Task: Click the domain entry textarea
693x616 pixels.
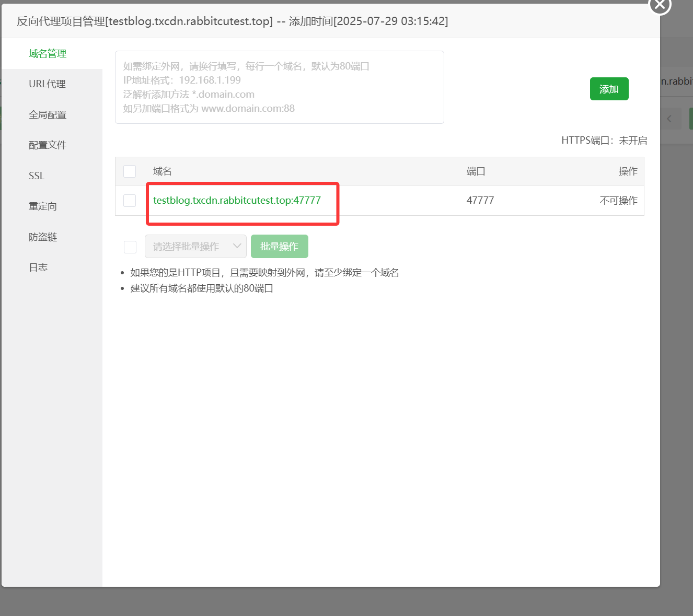Action: click(280, 87)
